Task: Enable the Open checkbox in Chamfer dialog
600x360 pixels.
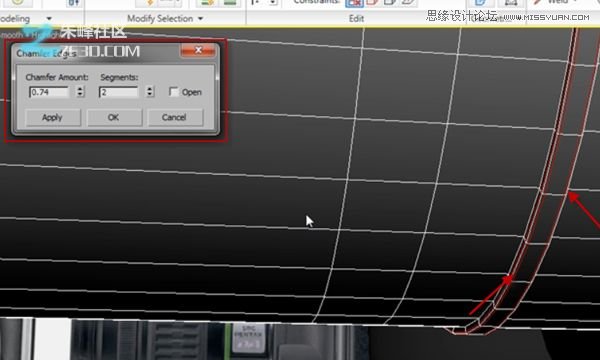Action: (174, 92)
